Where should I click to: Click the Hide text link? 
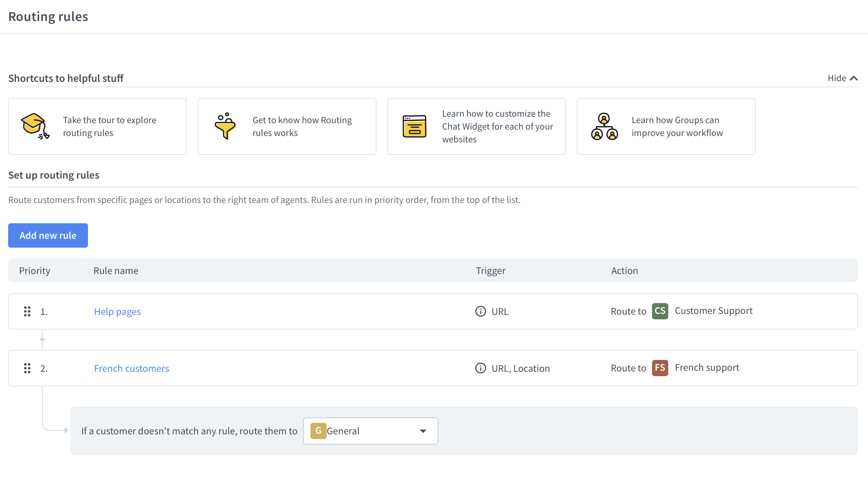(837, 78)
